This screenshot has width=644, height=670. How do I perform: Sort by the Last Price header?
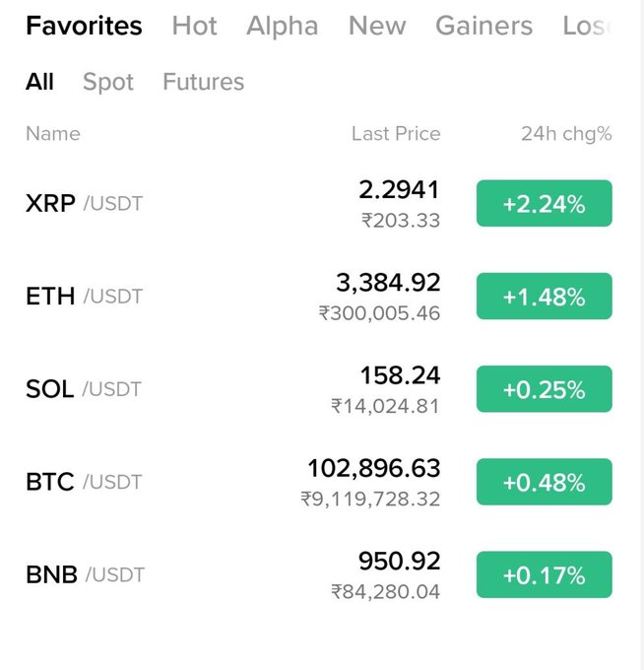click(x=396, y=134)
